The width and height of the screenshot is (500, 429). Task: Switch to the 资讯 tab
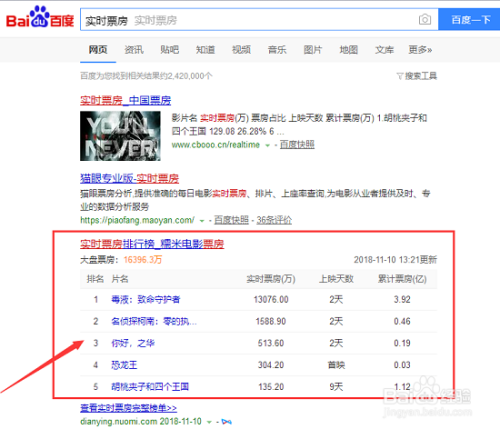pos(134,50)
